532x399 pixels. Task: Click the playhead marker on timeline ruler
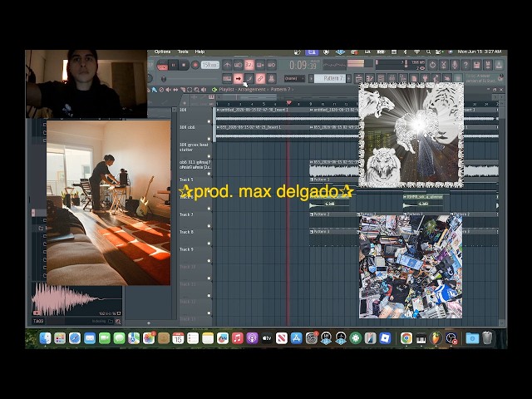click(288, 102)
